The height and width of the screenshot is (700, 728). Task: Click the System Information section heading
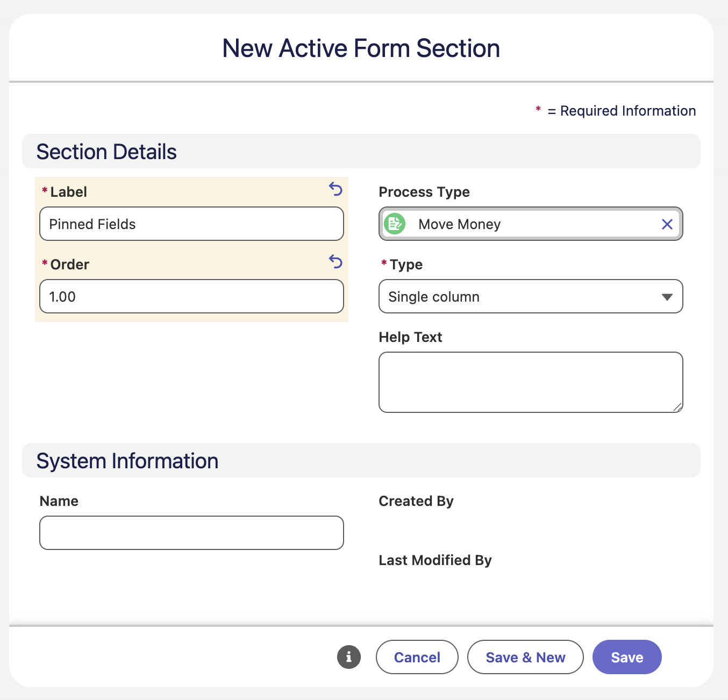127,461
